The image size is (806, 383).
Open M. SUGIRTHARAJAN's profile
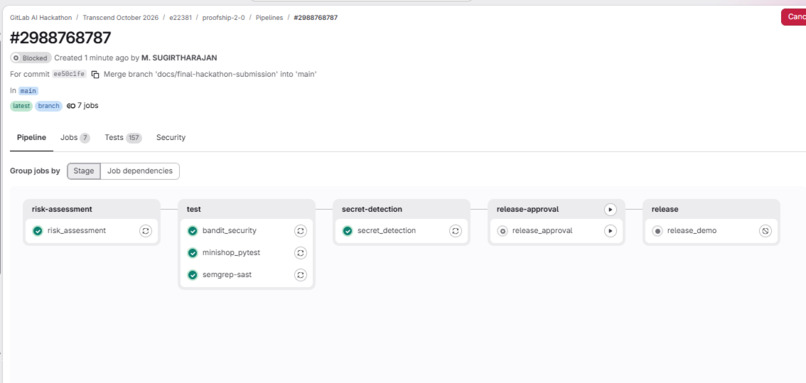pyautogui.click(x=179, y=58)
